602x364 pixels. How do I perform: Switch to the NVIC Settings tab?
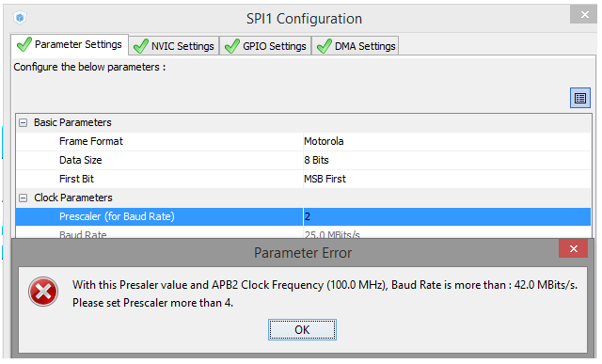click(174, 46)
